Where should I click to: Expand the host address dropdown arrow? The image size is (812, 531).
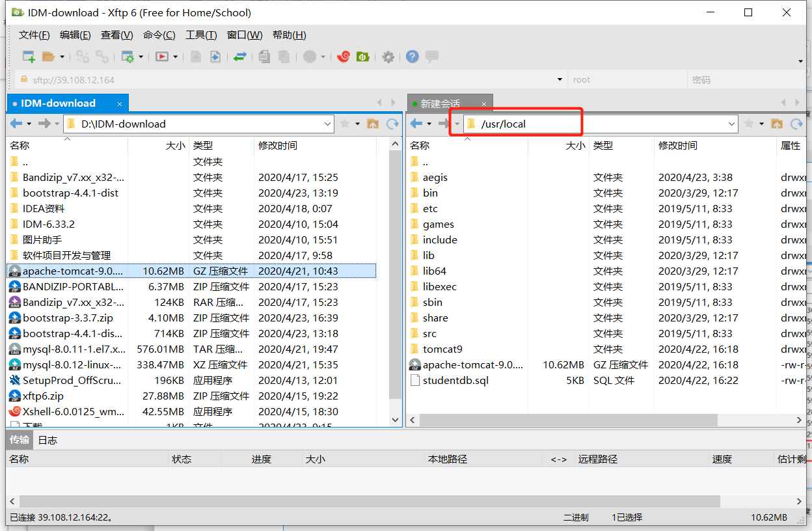tap(560, 80)
